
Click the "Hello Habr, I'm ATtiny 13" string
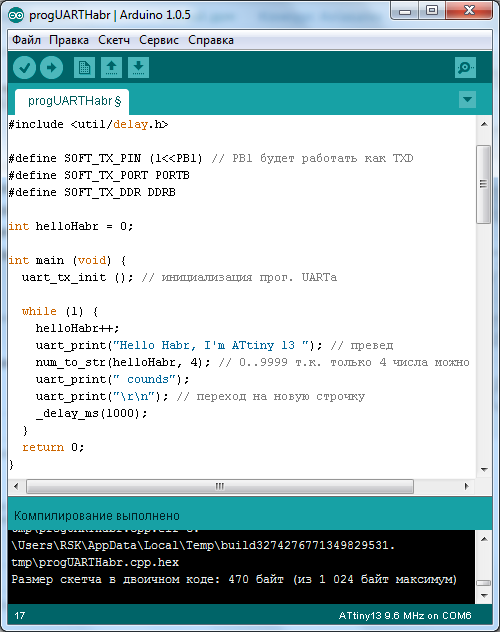[210, 345]
